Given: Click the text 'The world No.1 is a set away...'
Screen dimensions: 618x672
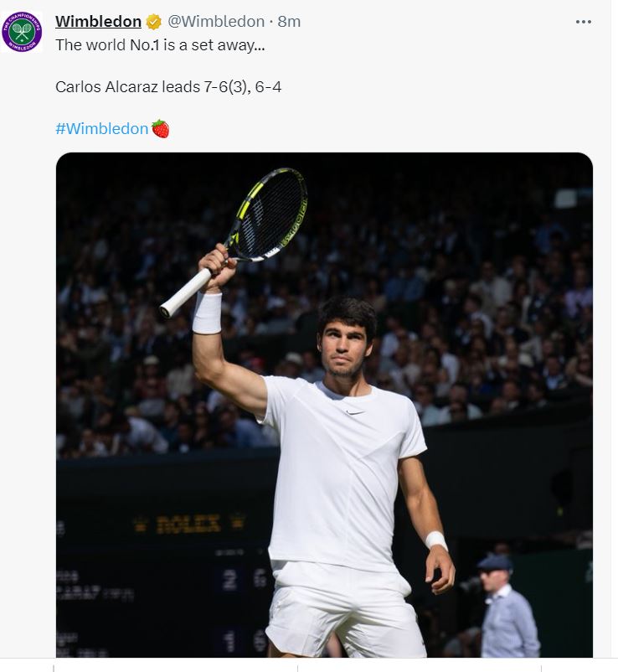Looking at the screenshot, I should 160,45.
